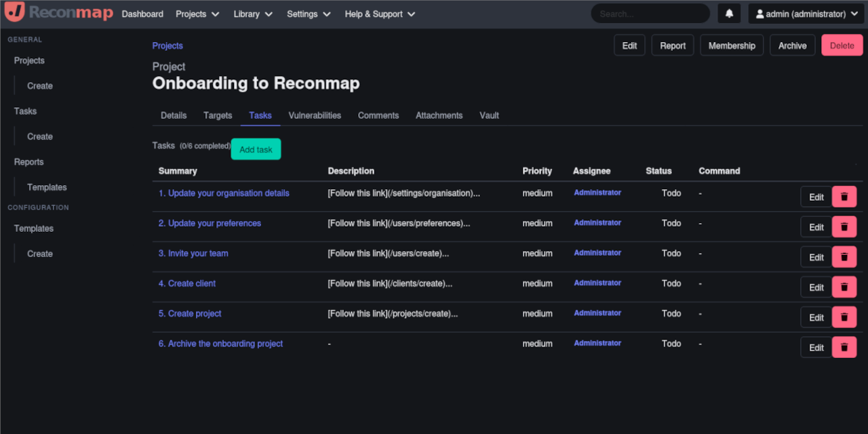Viewport: 868px width, 434px height.
Task: Click the Reconmap brand name text
Action: [71, 13]
